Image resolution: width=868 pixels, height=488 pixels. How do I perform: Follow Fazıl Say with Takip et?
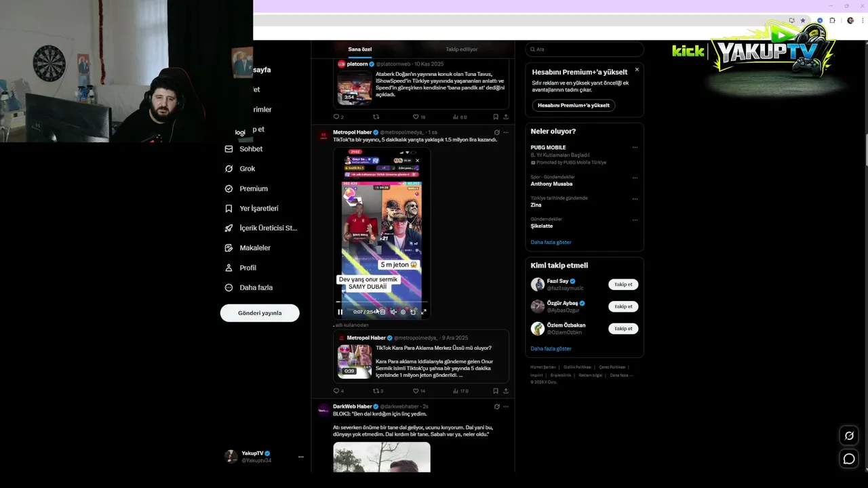point(623,285)
